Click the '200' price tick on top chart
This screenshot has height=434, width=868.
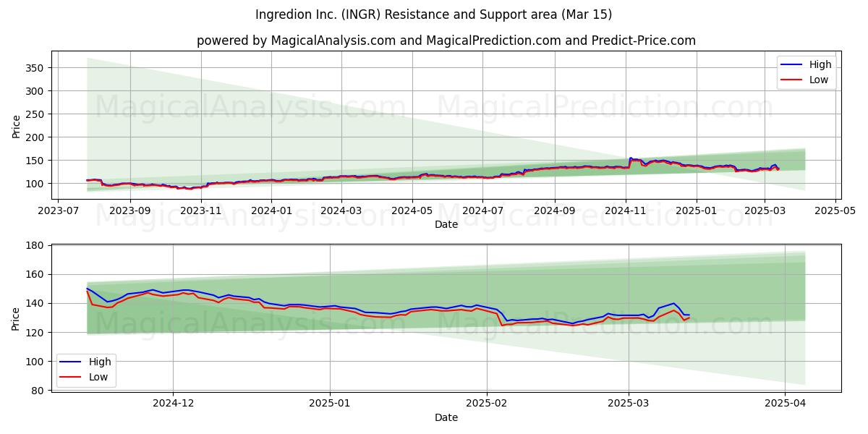pos(36,137)
